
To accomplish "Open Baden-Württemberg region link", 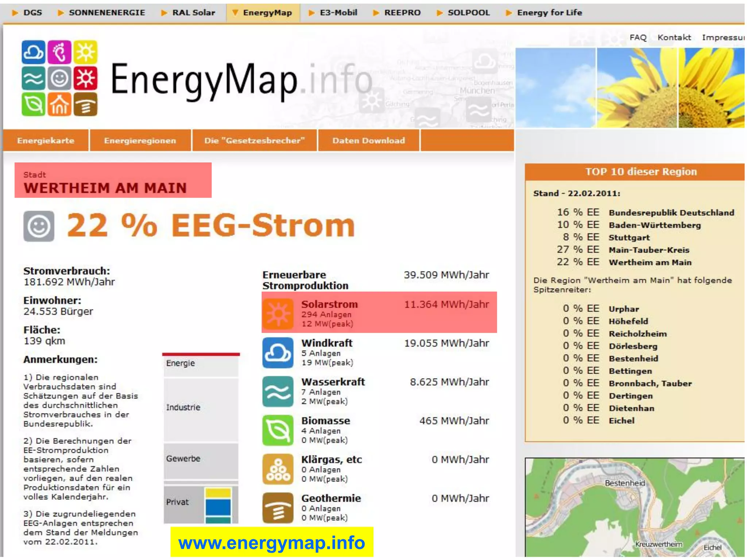I will 655,225.
